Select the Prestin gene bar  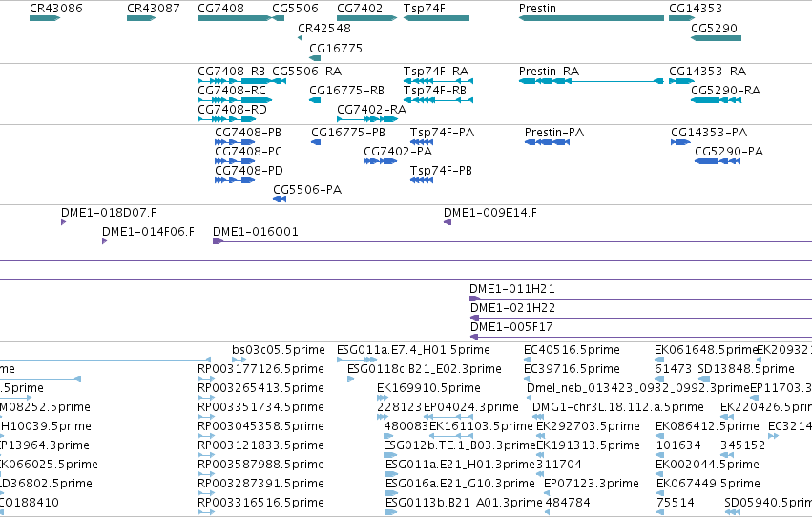pos(592,18)
